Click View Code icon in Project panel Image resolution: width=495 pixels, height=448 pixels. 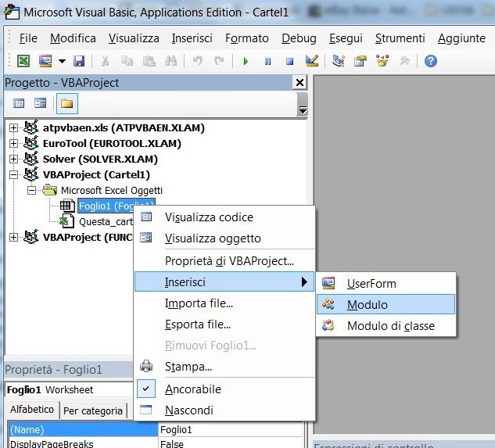tap(19, 103)
